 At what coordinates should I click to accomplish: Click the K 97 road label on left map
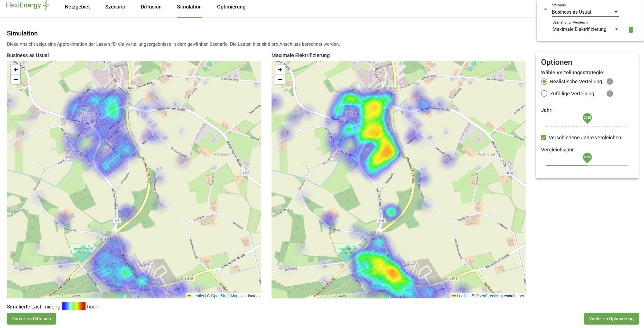tap(246, 173)
